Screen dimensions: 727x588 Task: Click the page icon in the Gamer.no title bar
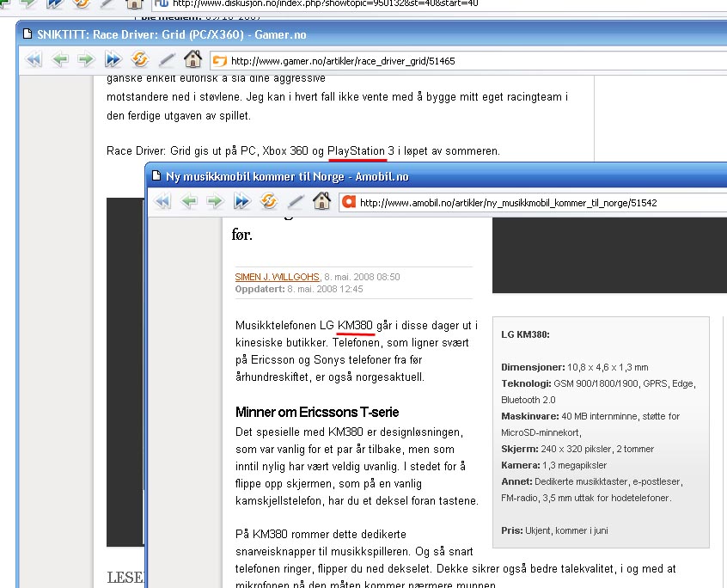pyautogui.click(x=27, y=34)
